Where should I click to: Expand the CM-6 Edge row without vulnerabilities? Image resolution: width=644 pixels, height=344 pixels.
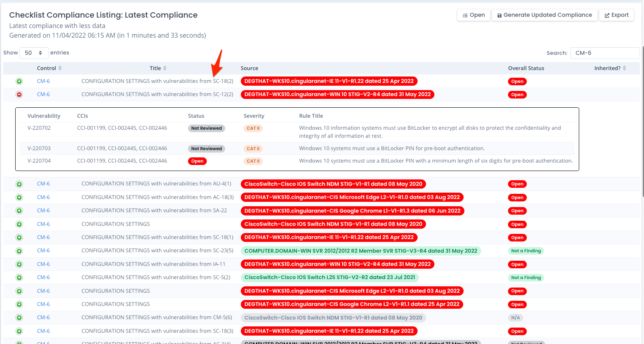point(19,291)
